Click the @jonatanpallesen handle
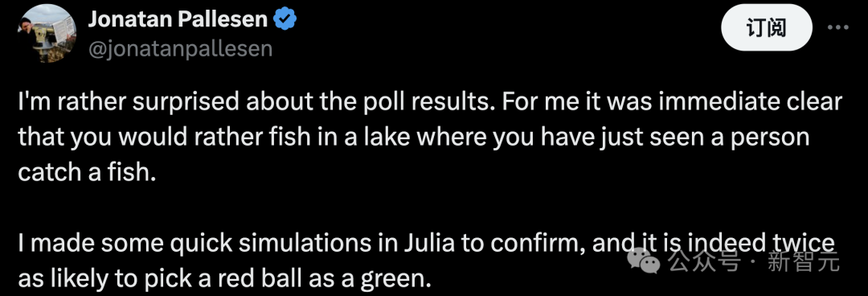 (180, 49)
